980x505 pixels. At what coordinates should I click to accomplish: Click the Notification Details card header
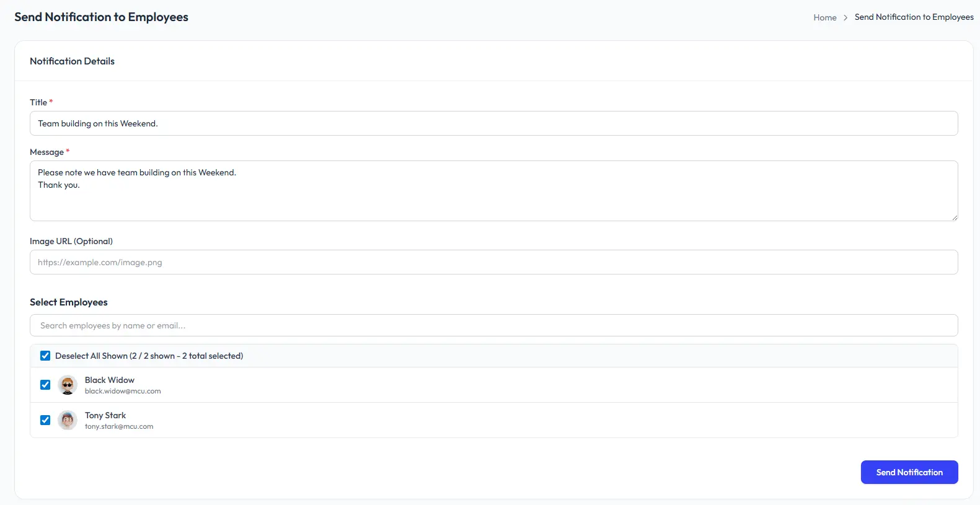73,61
